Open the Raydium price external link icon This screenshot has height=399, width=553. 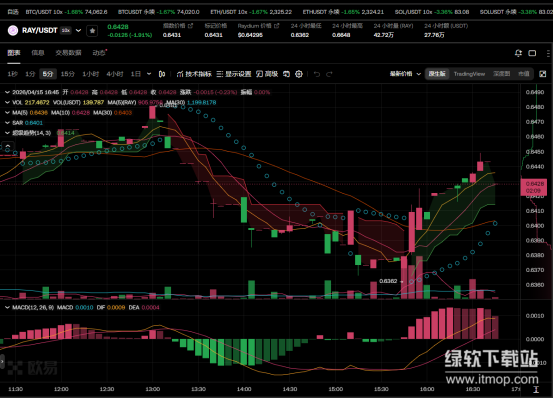pos(276,26)
